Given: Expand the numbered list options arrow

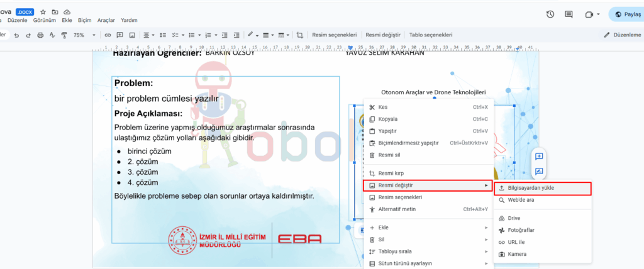Looking at the screenshot, I should click(x=216, y=35).
